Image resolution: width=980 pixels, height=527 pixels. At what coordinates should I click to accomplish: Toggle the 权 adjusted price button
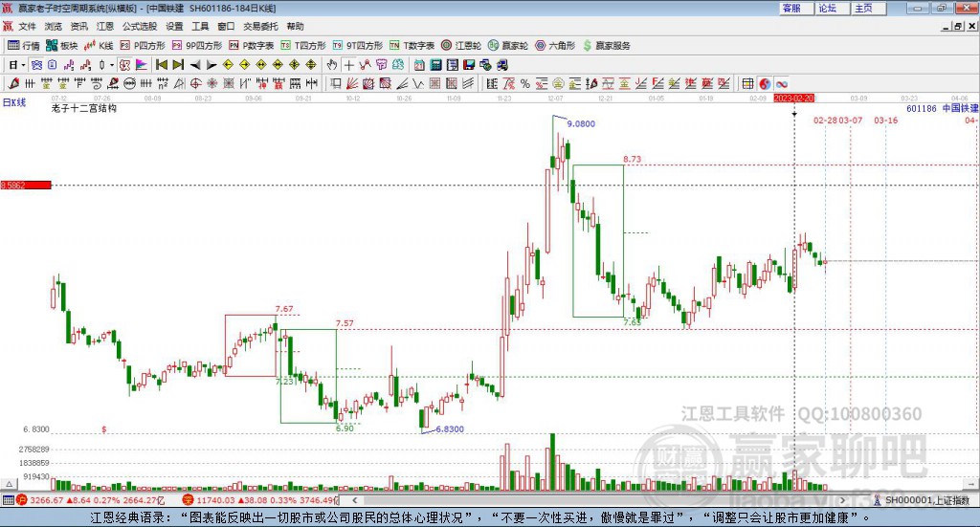pyautogui.click(x=125, y=65)
